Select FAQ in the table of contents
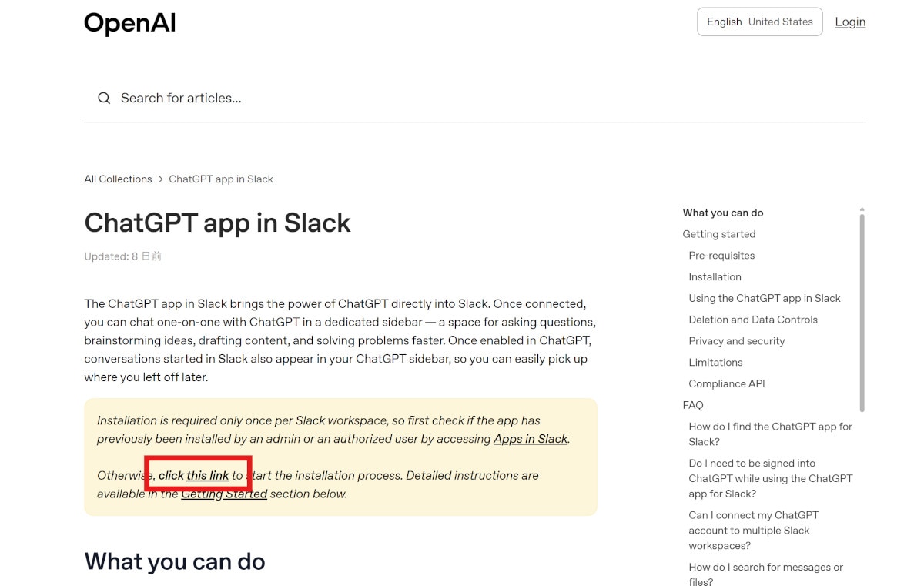The image size is (924, 586). [x=692, y=405]
